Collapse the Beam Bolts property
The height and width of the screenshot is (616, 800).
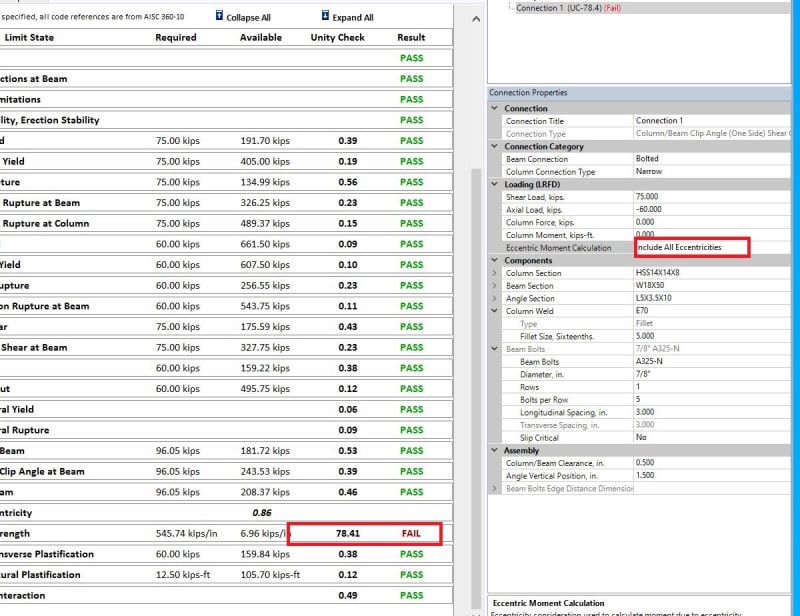pos(494,349)
